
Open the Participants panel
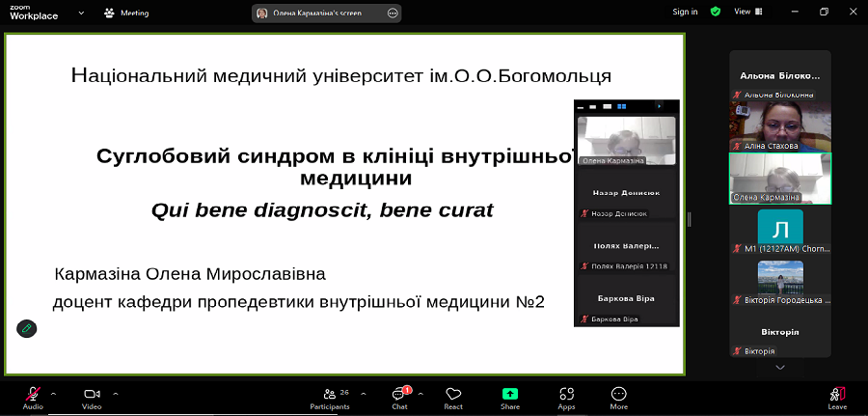330,395
